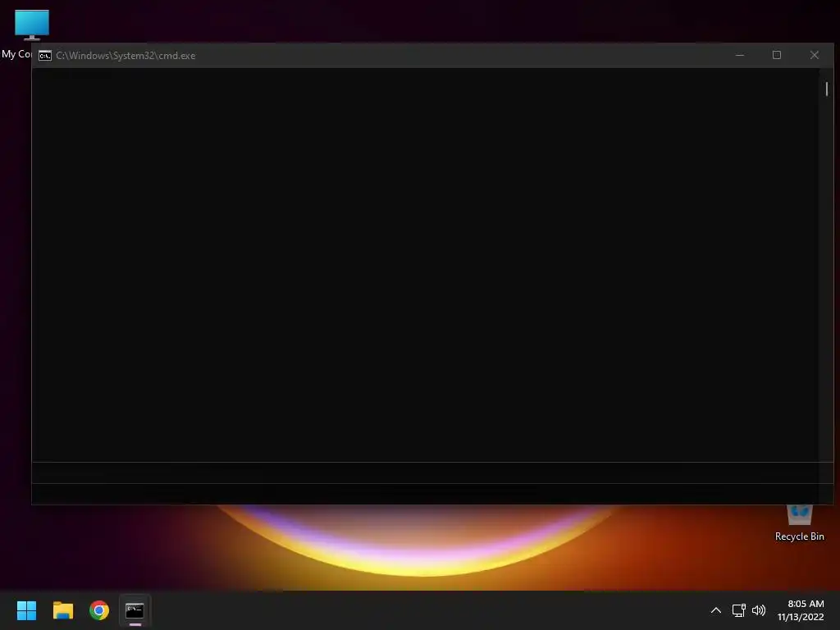Click the cmd.exe vertical scrollbar thumb
The width and height of the screenshot is (840, 630).
827,89
